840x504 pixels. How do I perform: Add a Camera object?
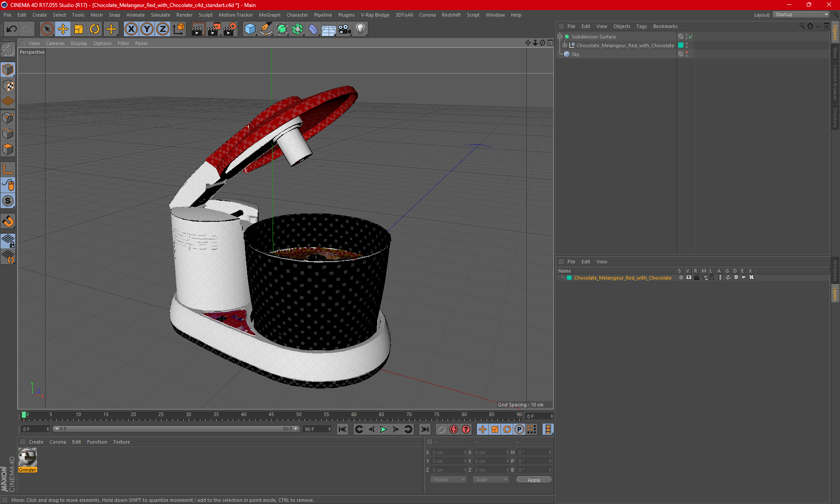tap(345, 29)
